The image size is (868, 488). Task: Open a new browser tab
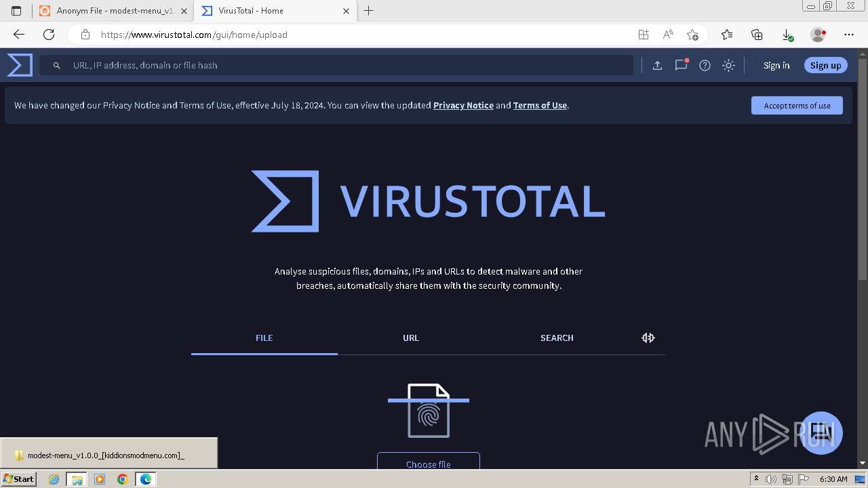tap(368, 11)
